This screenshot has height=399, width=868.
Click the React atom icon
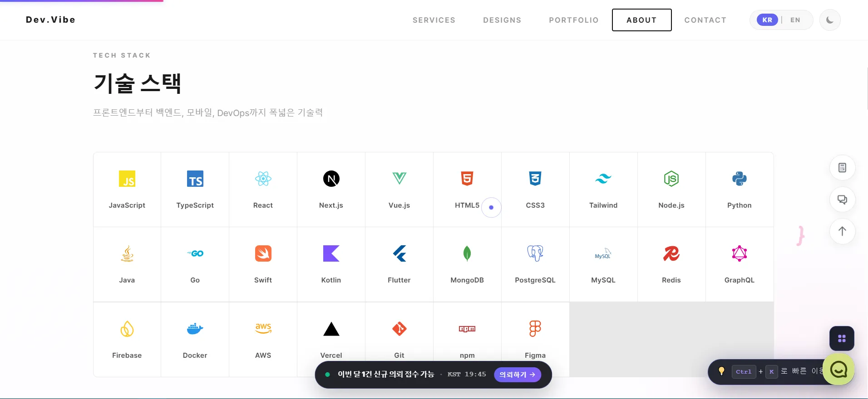coord(263,179)
